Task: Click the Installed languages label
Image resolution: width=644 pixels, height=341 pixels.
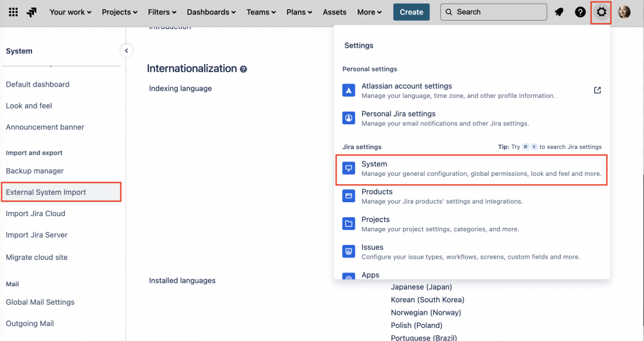Action: [x=182, y=280]
